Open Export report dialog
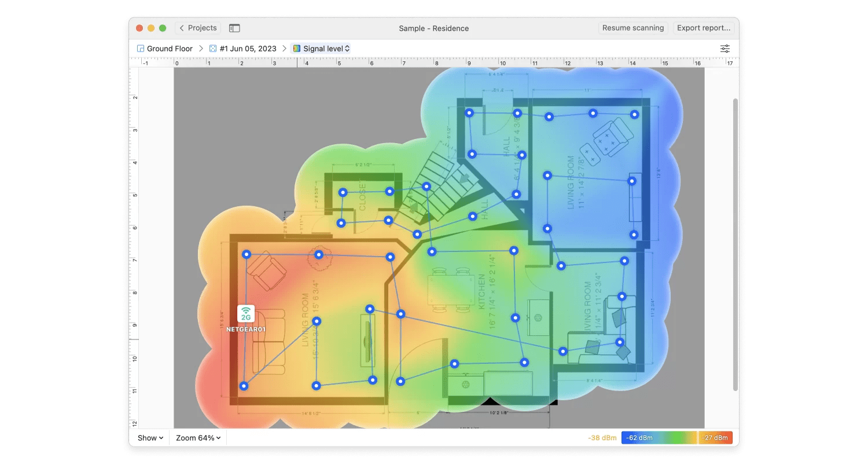 pyautogui.click(x=704, y=27)
